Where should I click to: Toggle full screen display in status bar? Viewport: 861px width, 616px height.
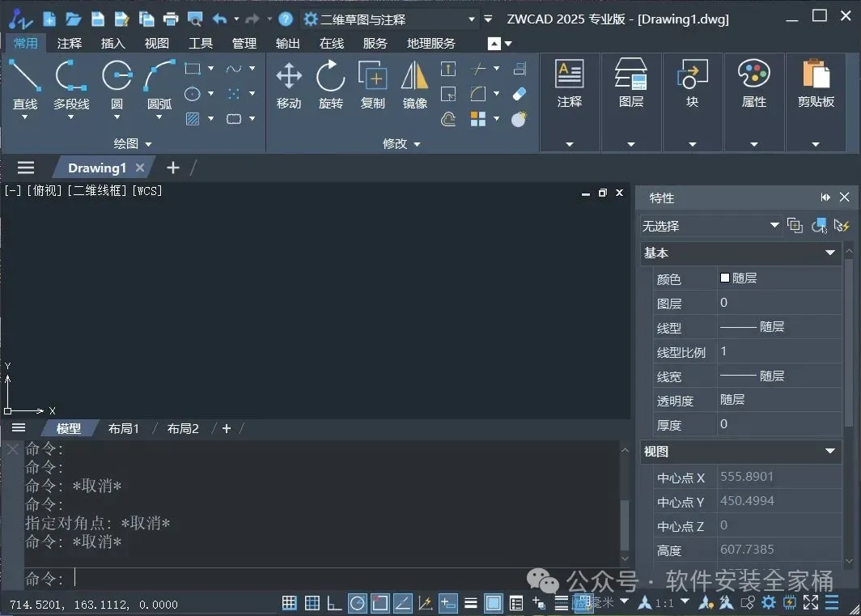coord(811,602)
